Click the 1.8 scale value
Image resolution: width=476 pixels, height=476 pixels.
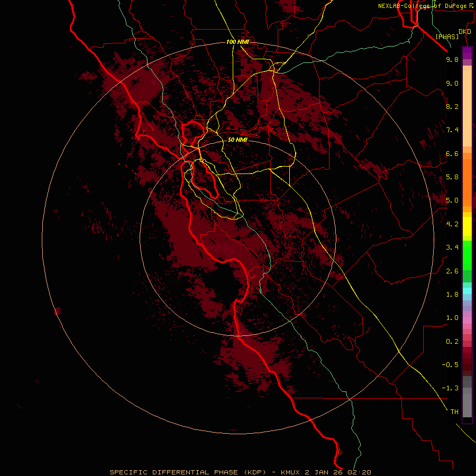(x=452, y=295)
